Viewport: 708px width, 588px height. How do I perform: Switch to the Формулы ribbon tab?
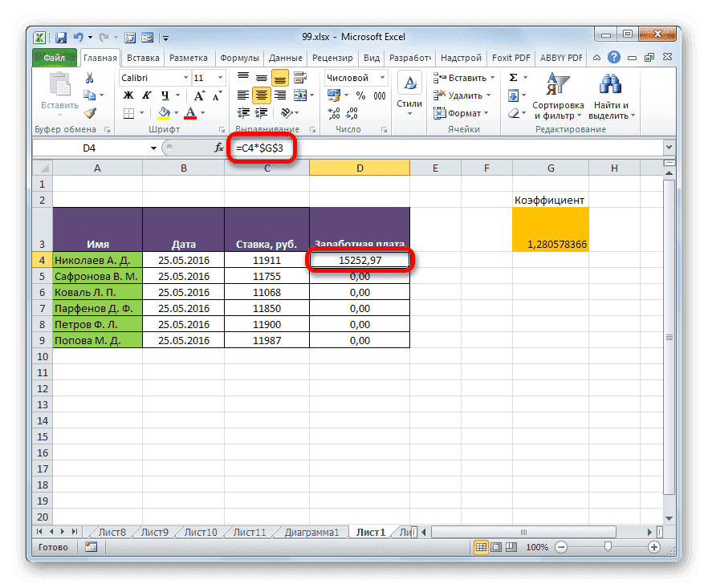point(239,57)
